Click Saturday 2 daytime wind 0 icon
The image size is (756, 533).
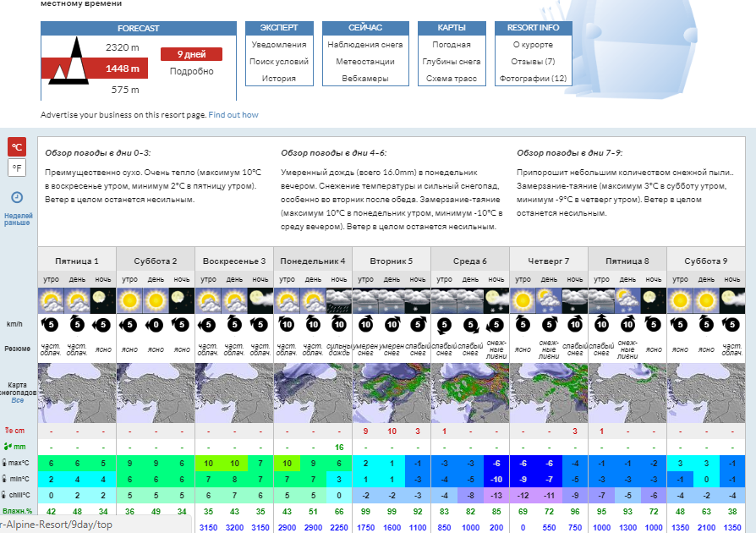pos(155,325)
